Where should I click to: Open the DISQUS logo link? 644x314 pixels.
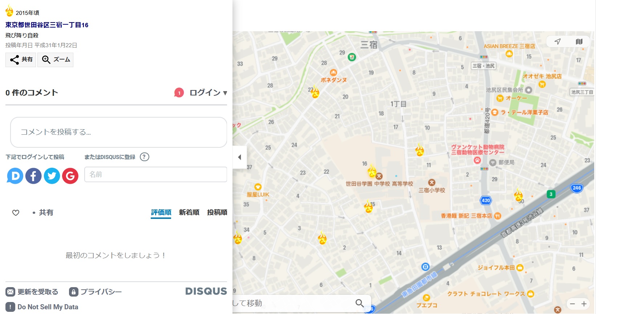pos(206,291)
